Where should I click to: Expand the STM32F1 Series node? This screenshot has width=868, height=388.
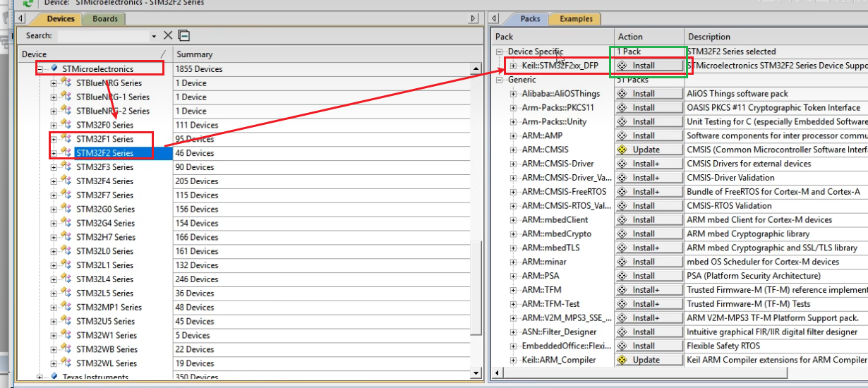(54, 139)
